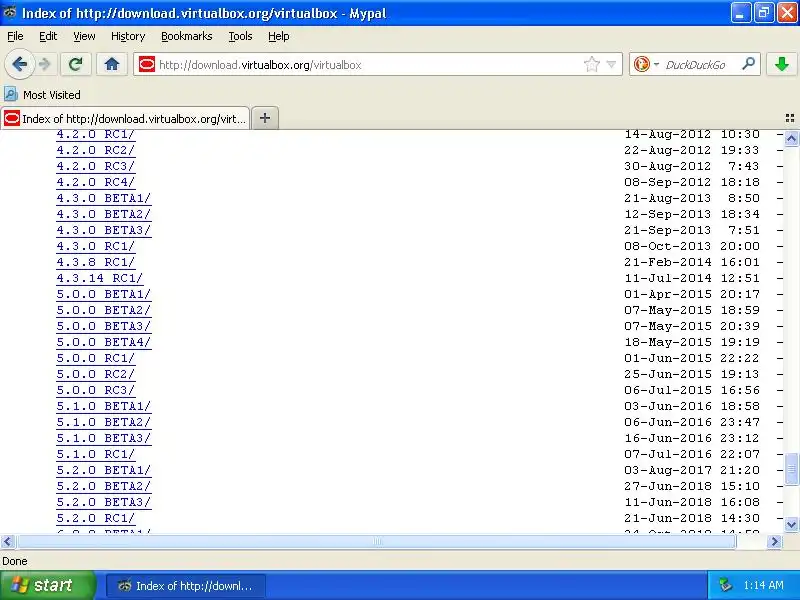
Task: Open the 5.2.0_RC1/ directory link
Action: (x=95, y=518)
